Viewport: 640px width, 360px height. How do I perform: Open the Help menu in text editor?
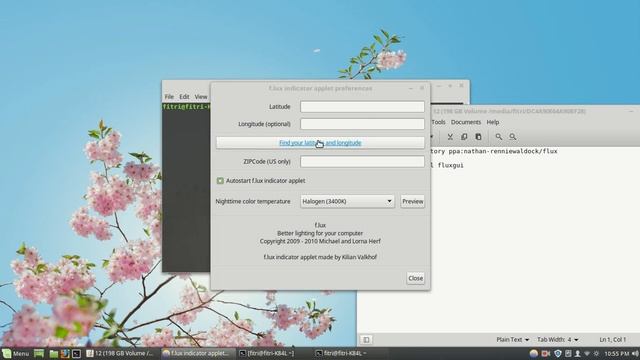click(493, 122)
